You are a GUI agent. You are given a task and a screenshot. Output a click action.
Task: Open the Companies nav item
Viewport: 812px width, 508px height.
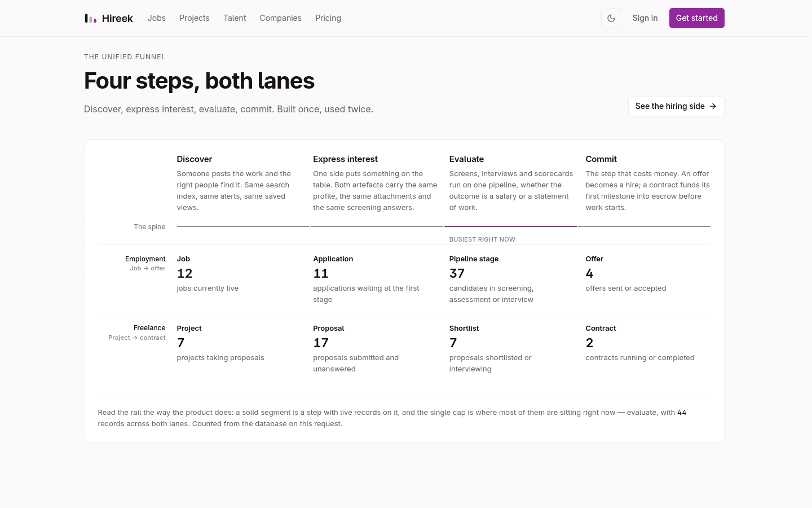tap(281, 18)
